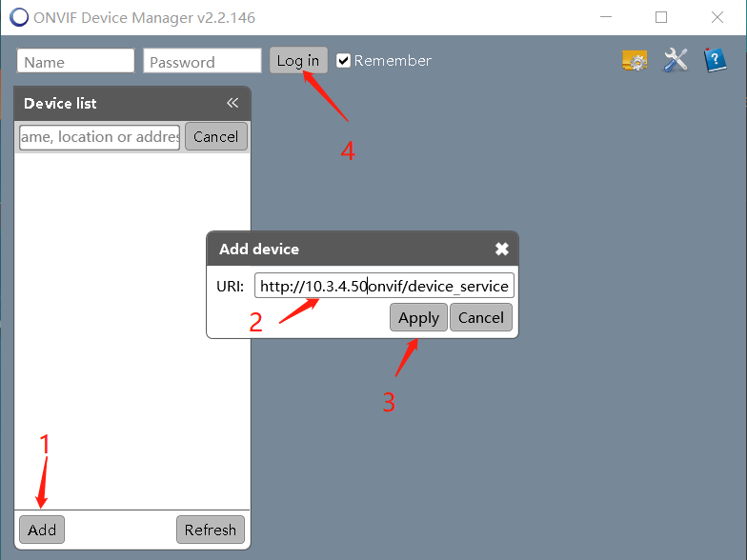Screen dimensions: 747x560
Task: Close the Add device dialog with X
Action: 502,250
